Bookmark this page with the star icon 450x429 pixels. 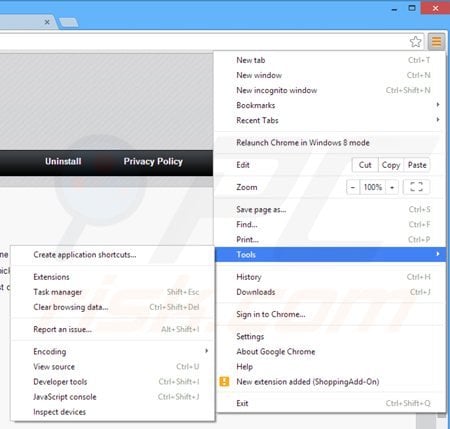pos(415,42)
